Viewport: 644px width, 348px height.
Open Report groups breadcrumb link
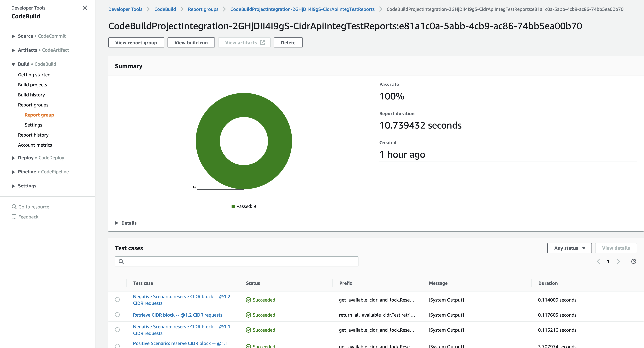(x=203, y=9)
